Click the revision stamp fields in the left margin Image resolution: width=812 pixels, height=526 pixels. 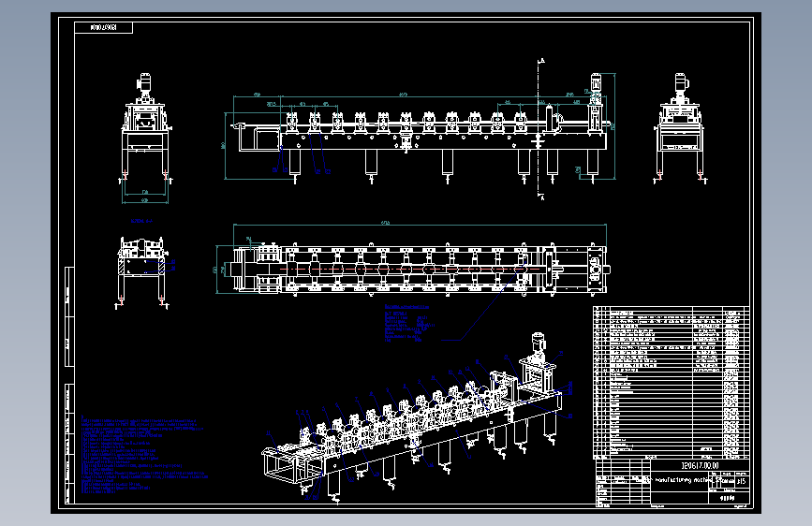tap(69, 385)
